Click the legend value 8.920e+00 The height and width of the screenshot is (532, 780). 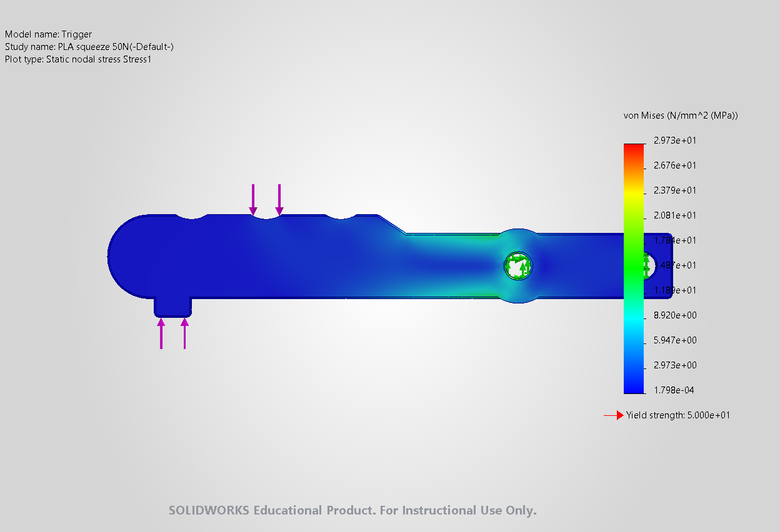(674, 315)
